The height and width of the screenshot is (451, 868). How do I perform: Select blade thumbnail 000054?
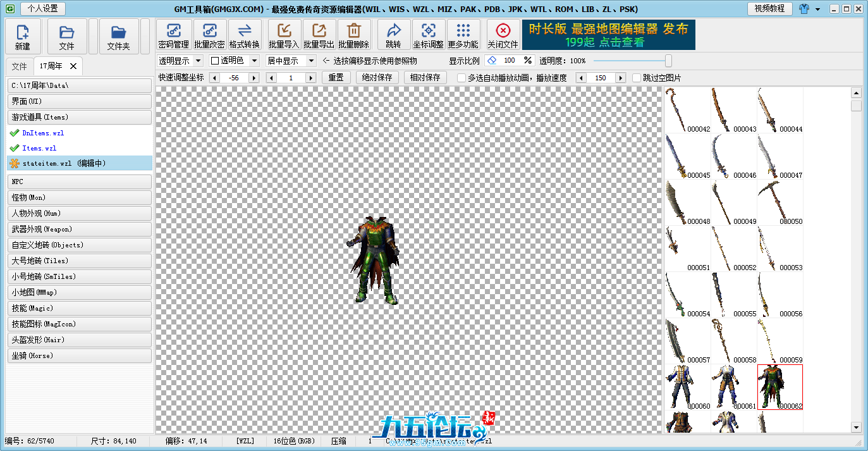688,295
